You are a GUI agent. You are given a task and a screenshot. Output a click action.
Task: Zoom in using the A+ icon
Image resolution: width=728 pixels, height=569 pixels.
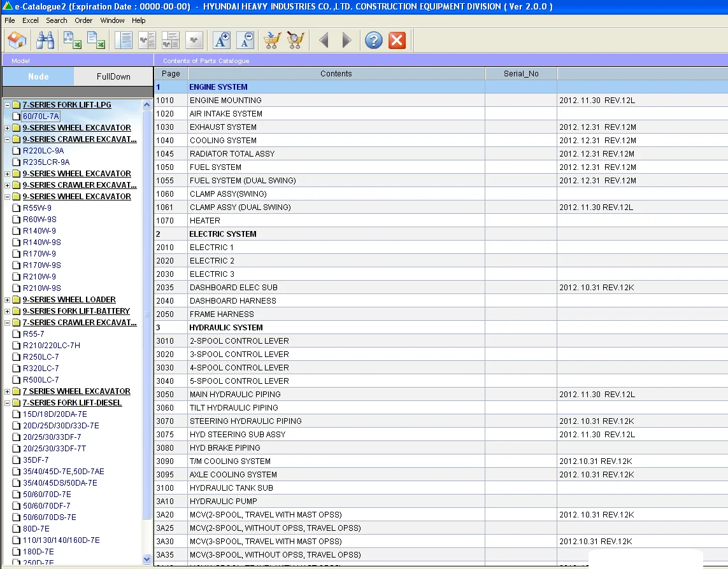pyautogui.click(x=221, y=41)
